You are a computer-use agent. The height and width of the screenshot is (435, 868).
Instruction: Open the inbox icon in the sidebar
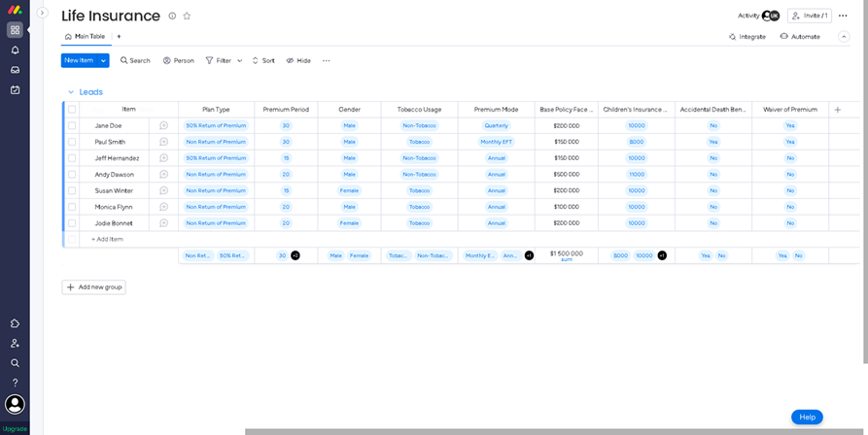[15, 70]
